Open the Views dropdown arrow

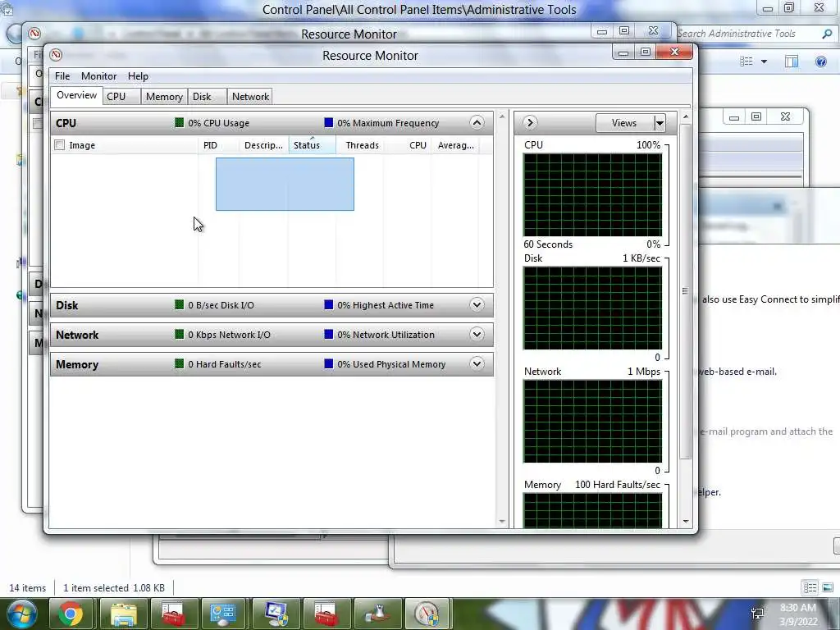(x=660, y=123)
